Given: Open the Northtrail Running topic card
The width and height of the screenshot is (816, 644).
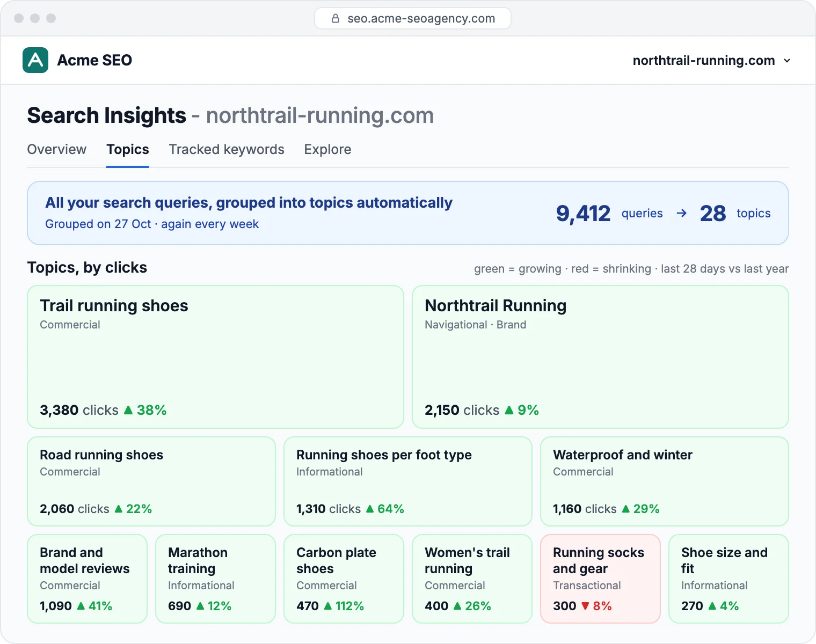Looking at the screenshot, I should [600, 357].
